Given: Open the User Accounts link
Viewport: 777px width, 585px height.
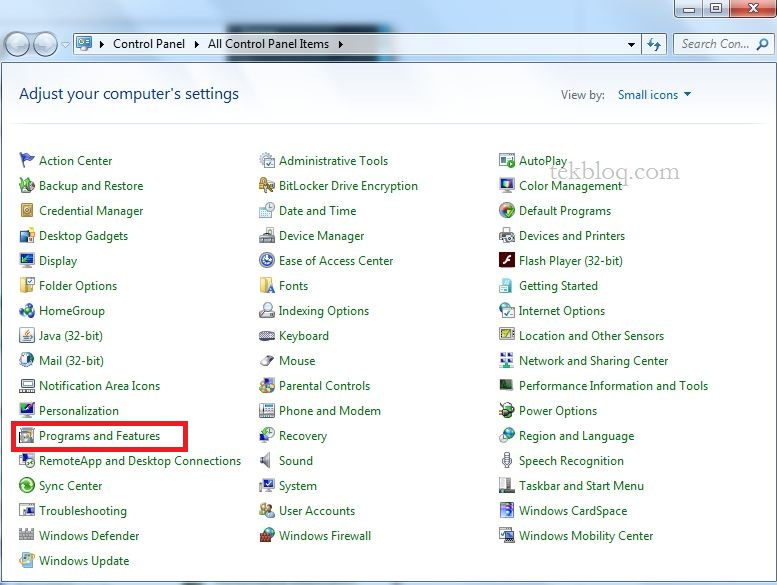Looking at the screenshot, I should pos(317,511).
